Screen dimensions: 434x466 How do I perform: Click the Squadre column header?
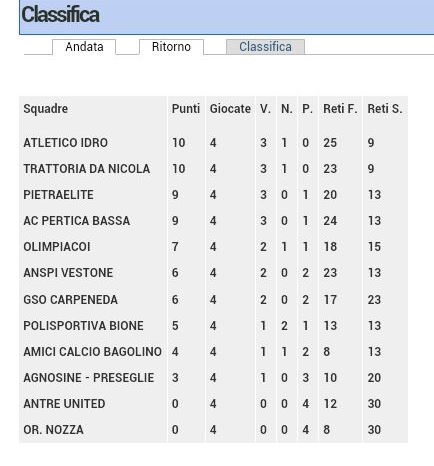[46, 109]
